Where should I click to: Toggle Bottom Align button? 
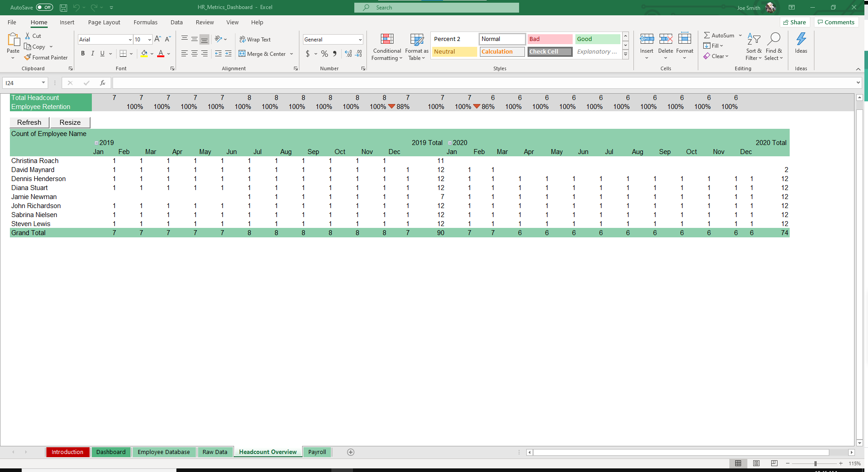(204, 40)
